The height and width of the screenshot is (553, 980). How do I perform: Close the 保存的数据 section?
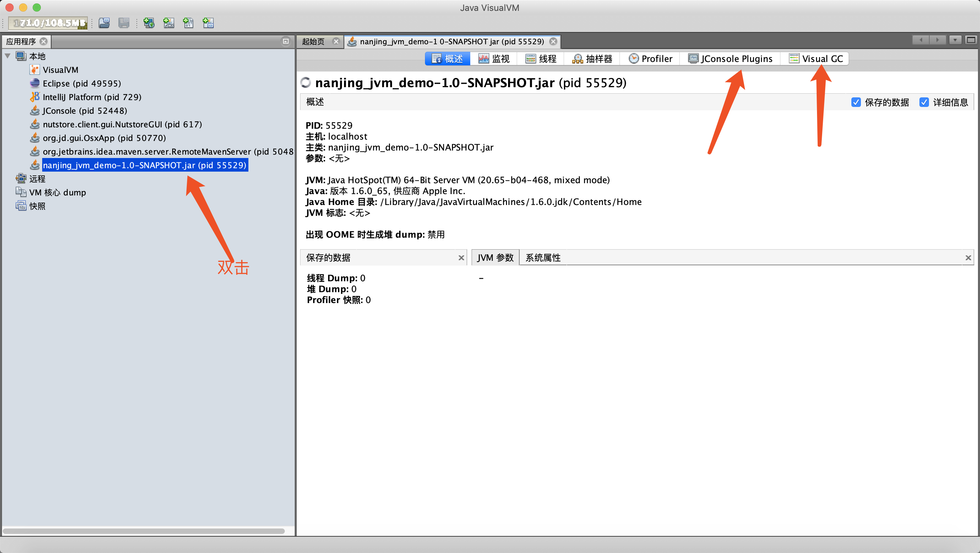coord(461,258)
